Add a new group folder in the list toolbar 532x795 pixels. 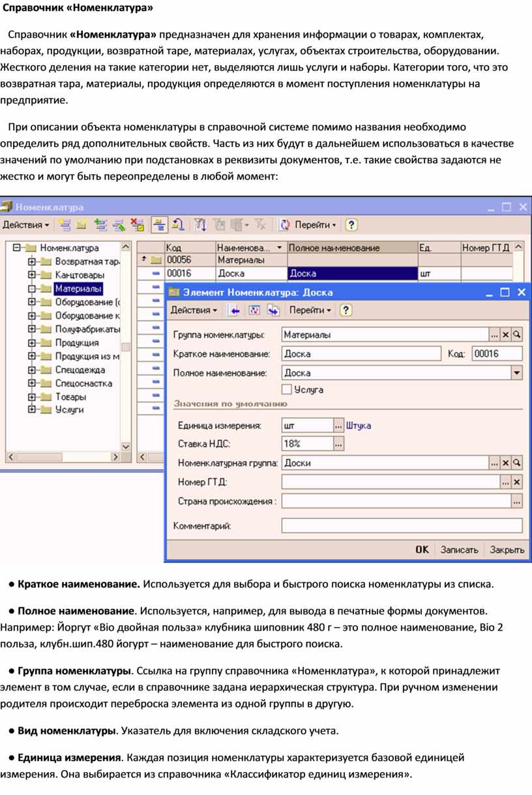click(x=81, y=225)
